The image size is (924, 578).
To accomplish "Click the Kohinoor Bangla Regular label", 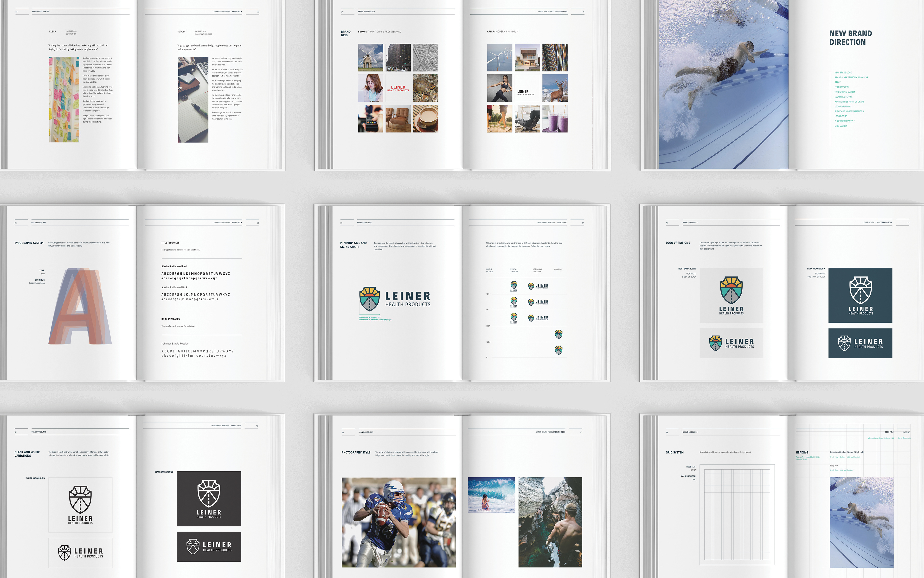I will click(x=174, y=344).
